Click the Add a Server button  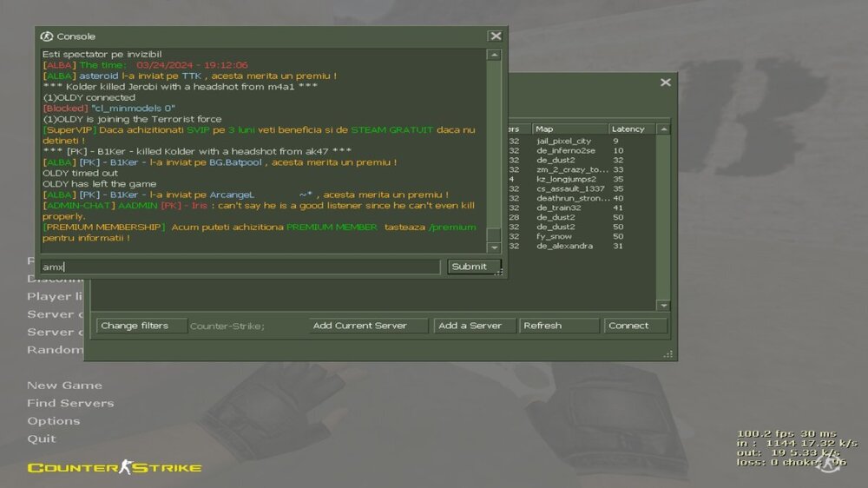474,326
